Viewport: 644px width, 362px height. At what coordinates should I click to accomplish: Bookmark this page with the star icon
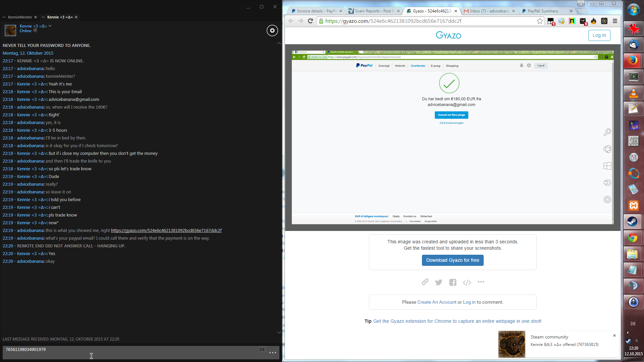click(540, 21)
